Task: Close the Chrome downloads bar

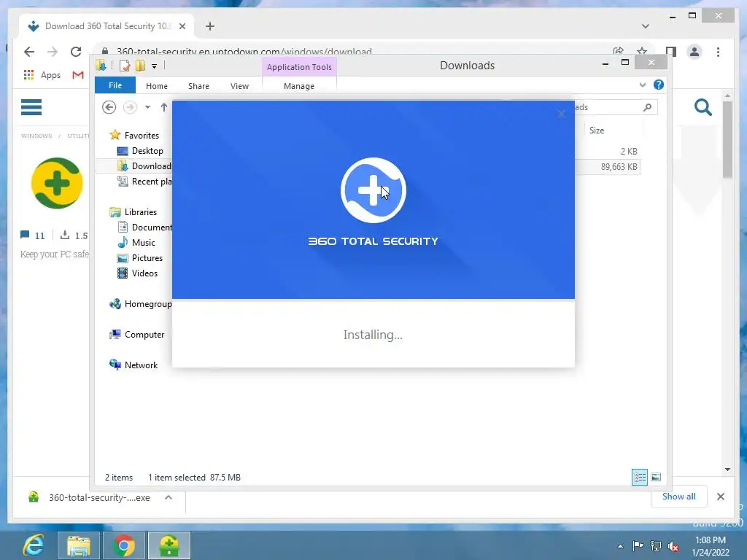Action: pos(720,497)
